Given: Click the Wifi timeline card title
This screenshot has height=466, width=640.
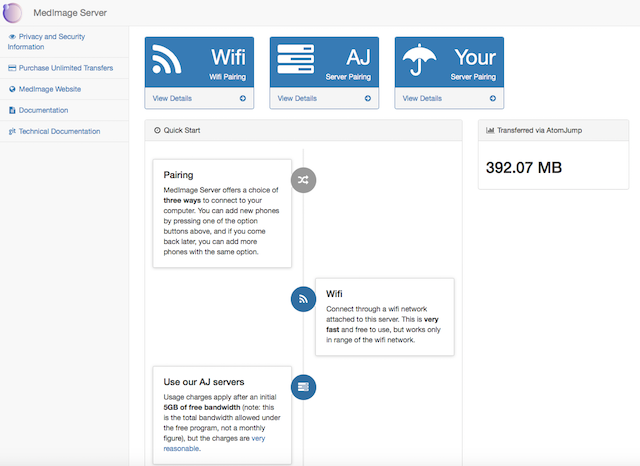Looking at the screenshot, I should 334,294.
